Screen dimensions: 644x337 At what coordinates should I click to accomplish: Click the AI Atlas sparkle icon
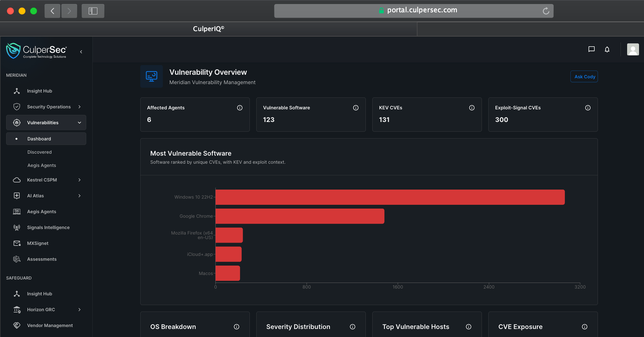17,196
